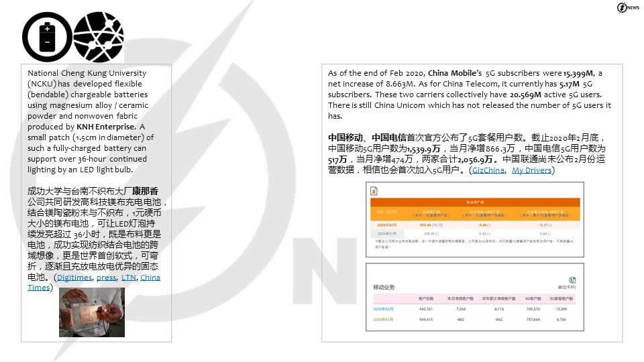Image resolution: width=644 pixels, height=362 pixels.
Task: Click the network globe icon
Action: pyautogui.click(x=99, y=37)
